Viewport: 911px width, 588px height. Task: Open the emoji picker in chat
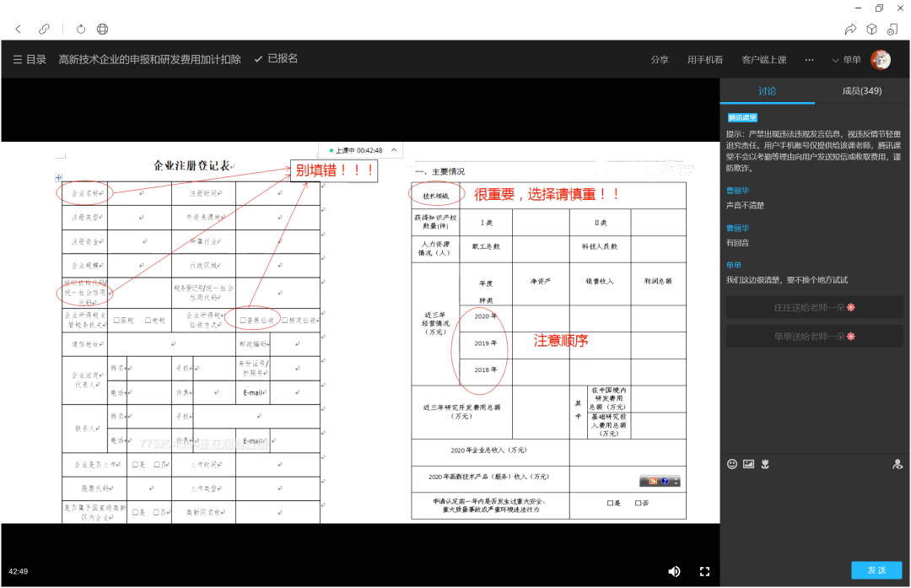[732, 464]
